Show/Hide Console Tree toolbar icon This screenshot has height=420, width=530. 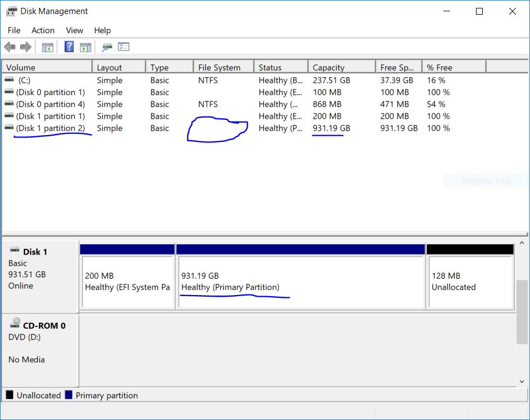point(48,47)
